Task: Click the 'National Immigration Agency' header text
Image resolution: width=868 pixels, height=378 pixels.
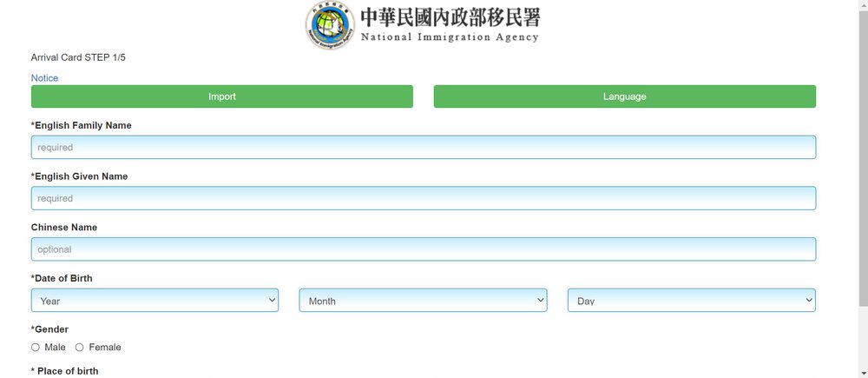Action: [x=450, y=37]
